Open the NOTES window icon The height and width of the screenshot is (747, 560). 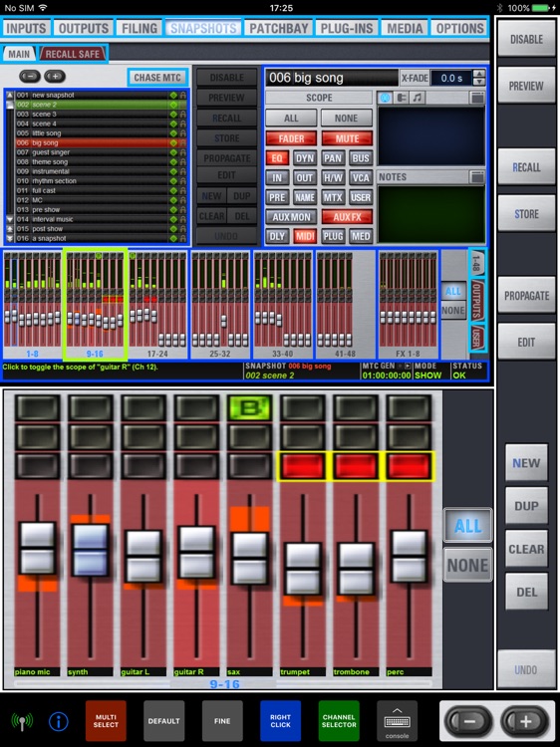(477, 177)
